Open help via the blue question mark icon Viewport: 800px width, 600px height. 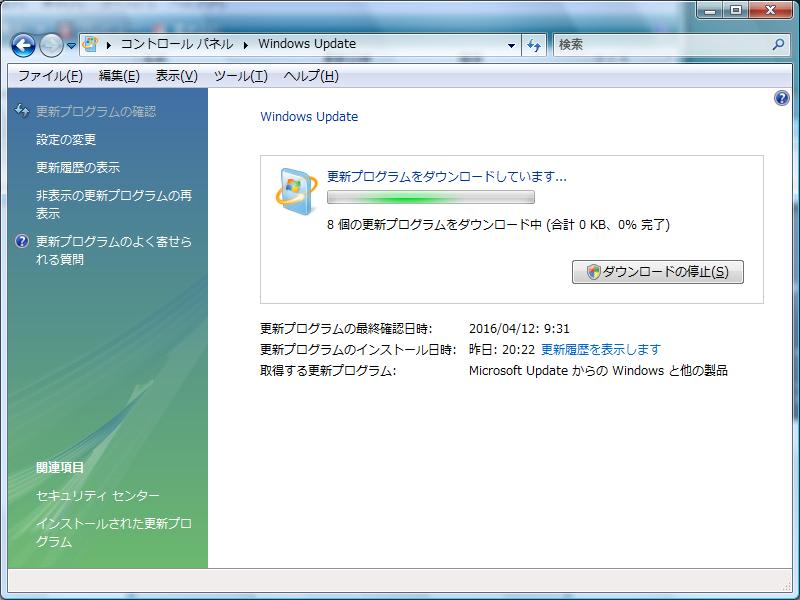coord(782,98)
